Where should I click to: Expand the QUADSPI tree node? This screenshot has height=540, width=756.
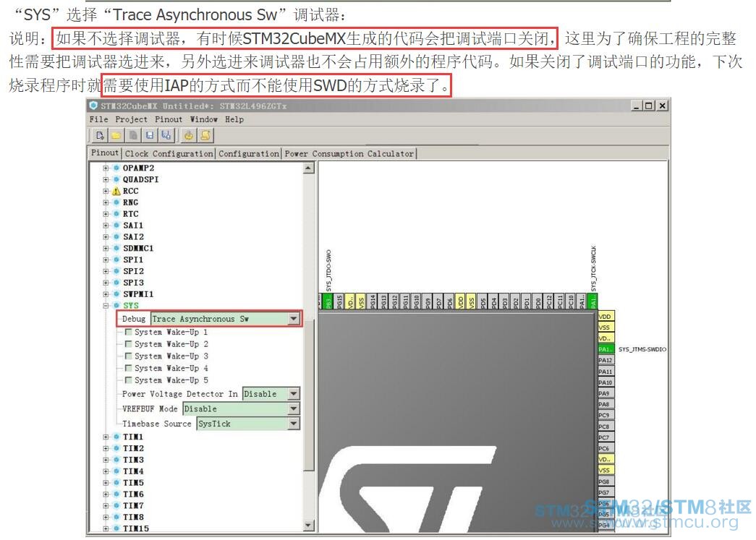click(x=106, y=180)
